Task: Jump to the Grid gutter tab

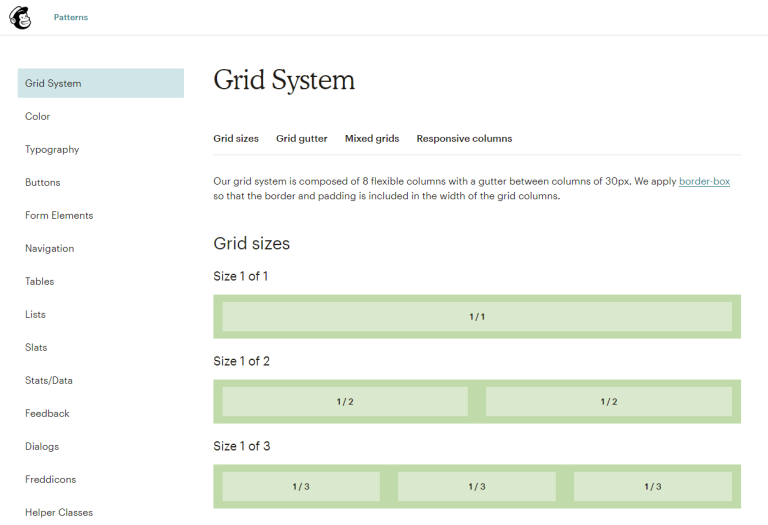Action: coord(302,139)
